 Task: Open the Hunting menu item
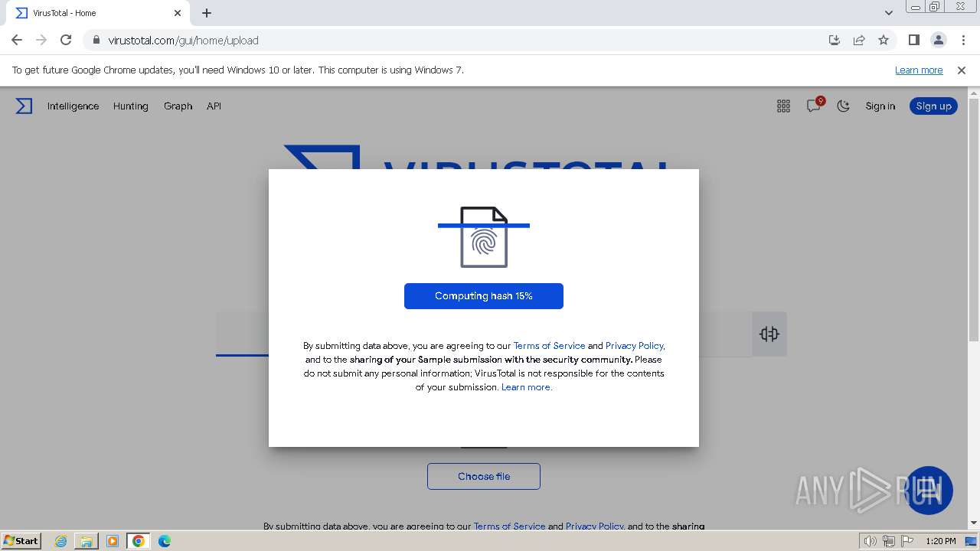[131, 106]
